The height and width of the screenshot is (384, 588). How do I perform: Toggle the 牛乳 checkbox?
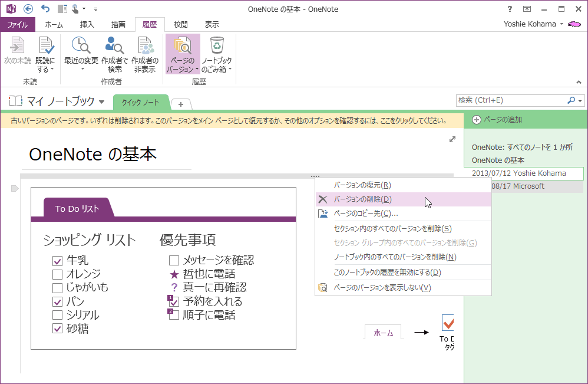point(57,261)
